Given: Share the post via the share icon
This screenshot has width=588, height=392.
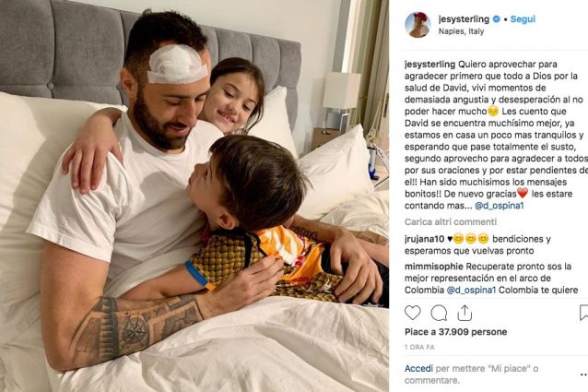Looking at the screenshot, I should (465, 313).
